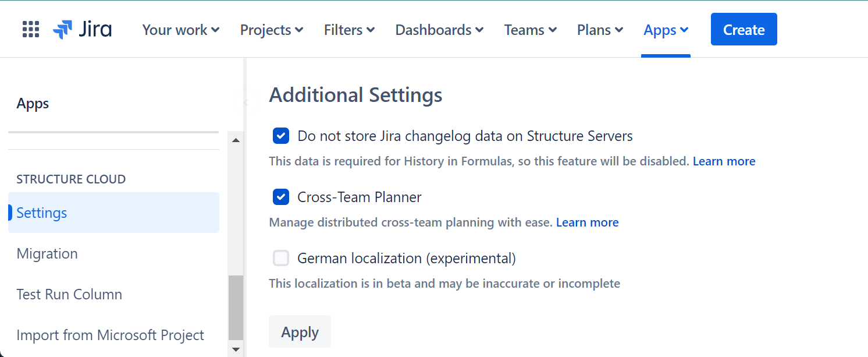Click the blue Create button
Viewport: 868px width, 357px height.
pos(744,29)
